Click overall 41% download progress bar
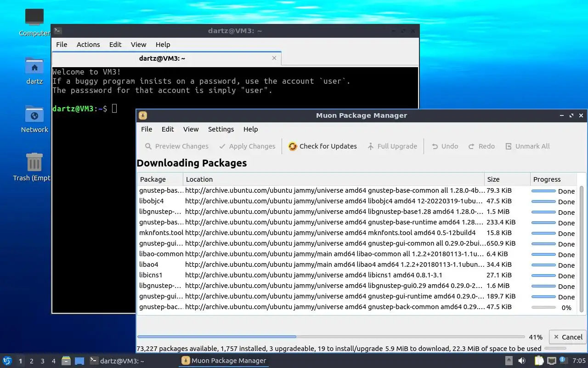588x368 pixels. tap(331, 337)
